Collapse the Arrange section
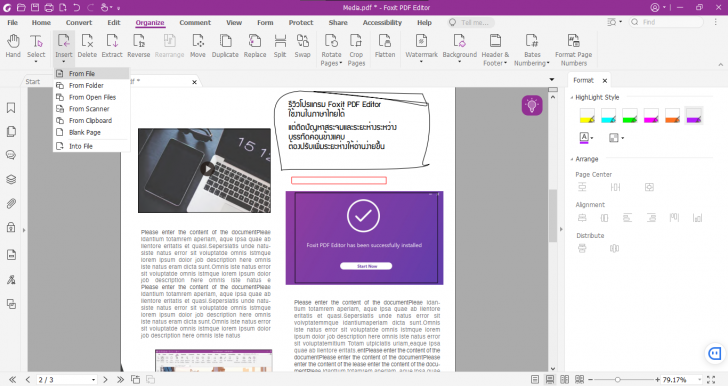Image resolution: width=728 pixels, height=386 pixels. click(572, 159)
